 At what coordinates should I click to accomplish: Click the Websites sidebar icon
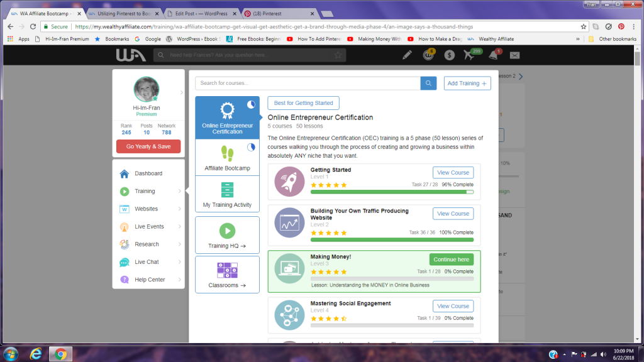124,209
